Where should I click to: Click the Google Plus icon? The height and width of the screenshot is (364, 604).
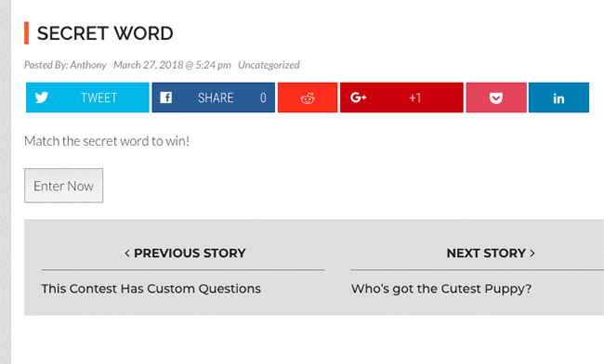358,97
